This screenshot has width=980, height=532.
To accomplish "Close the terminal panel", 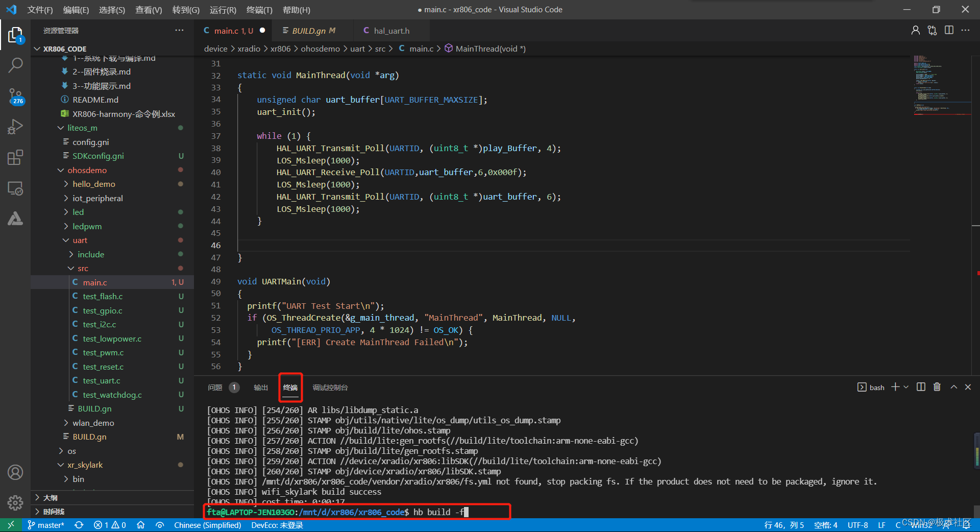I will pos(968,387).
